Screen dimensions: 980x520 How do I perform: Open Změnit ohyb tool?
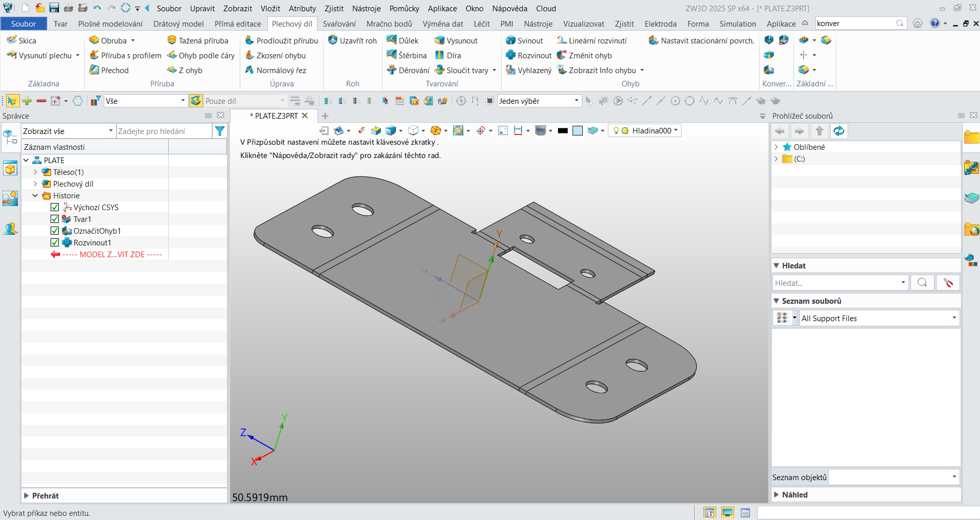coord(584,55)
